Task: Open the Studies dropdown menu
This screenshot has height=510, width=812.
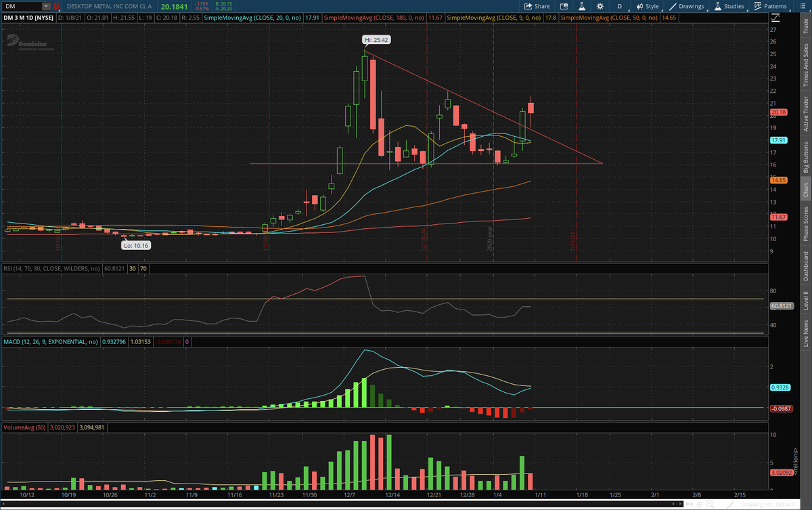Action: pos(729,6)
